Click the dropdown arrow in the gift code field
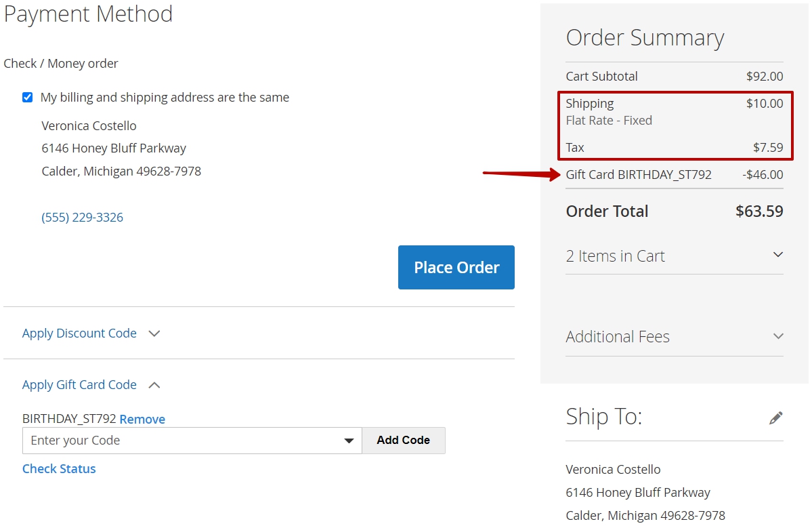Screen dimensions: 812x528 (349, 441)
